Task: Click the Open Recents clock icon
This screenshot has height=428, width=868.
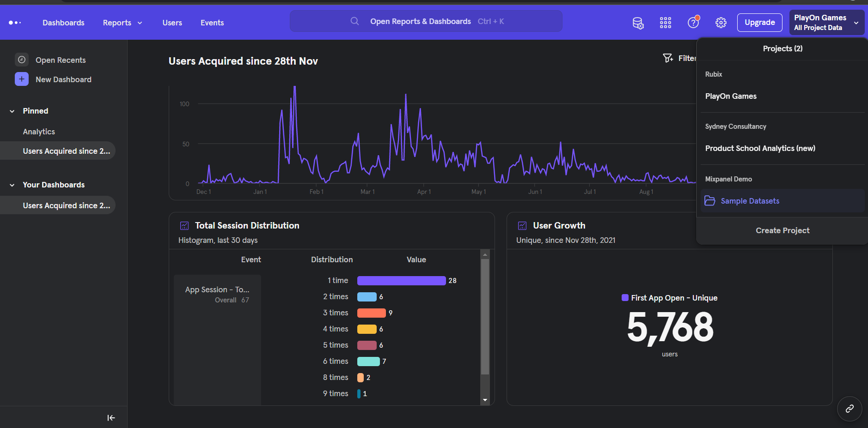Action: point(22,60)
